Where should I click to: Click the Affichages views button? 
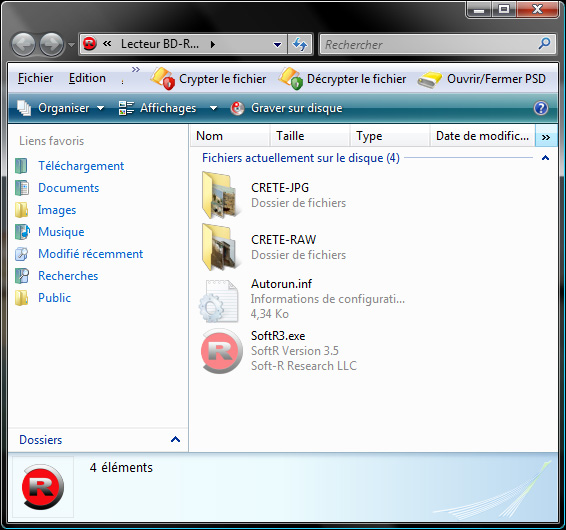click(x=157, y=108)
